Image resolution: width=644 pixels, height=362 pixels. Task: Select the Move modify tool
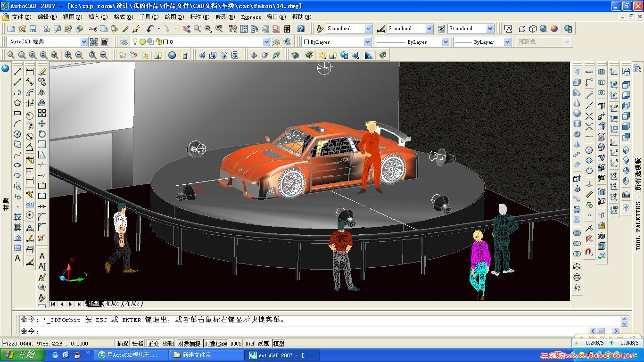click(42, 123)
